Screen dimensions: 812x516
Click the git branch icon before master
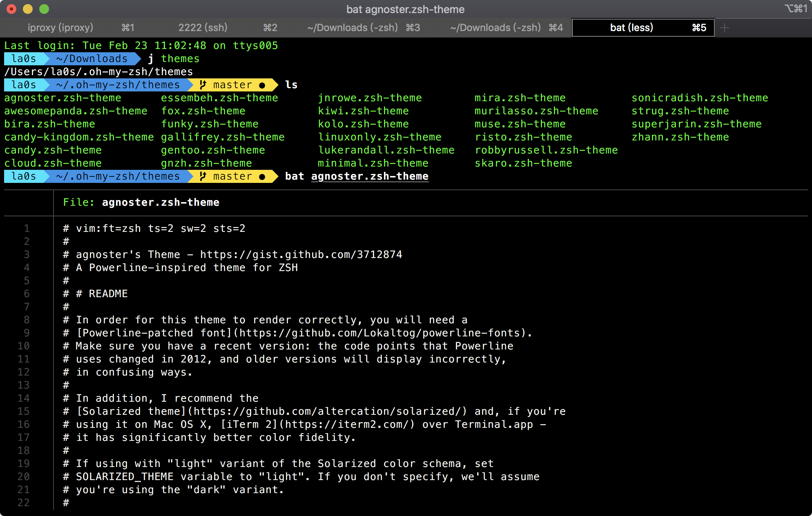[x=203, y=176]
